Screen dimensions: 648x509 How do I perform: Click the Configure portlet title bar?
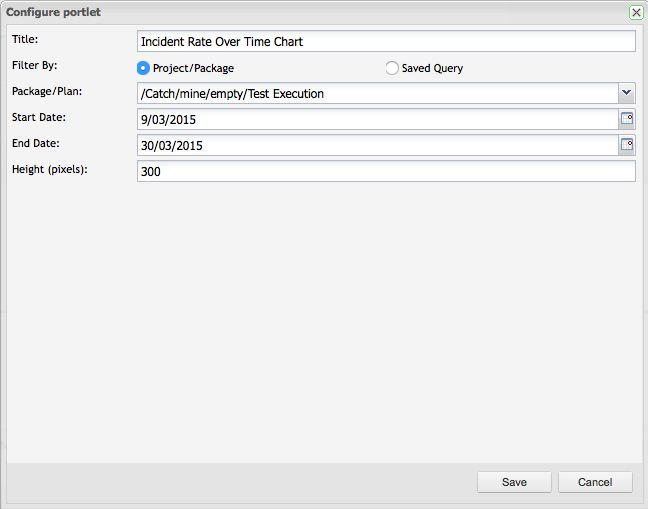click(x=300, y=12)
